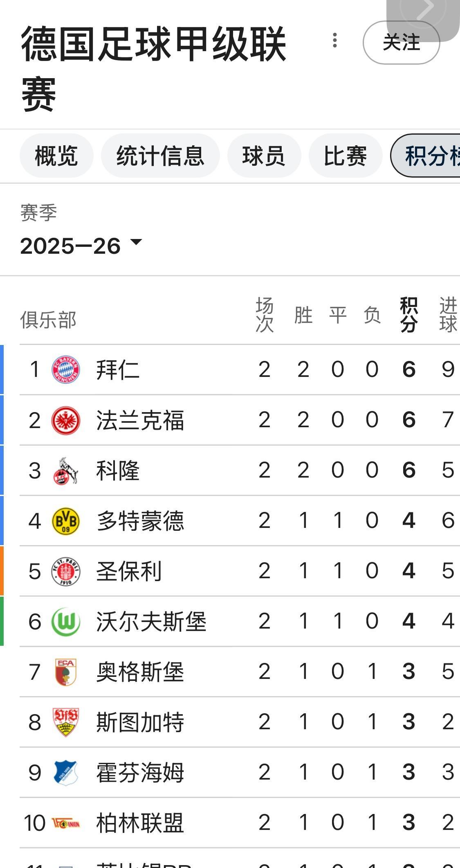Click the FC St. Pauli crest

point(65,571)
